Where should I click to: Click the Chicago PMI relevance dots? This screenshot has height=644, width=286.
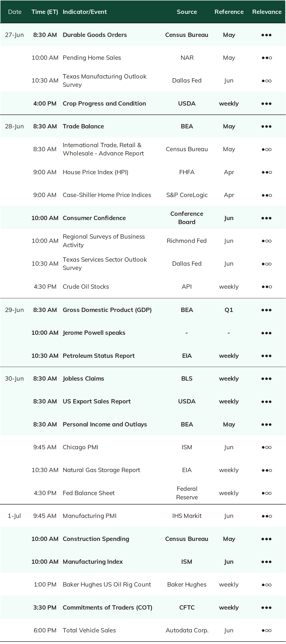(266, 447)
